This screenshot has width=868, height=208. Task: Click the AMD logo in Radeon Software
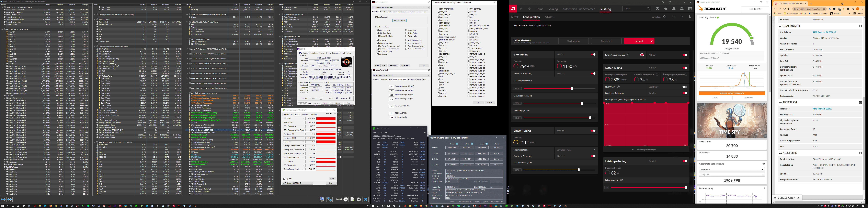point(513,9)
